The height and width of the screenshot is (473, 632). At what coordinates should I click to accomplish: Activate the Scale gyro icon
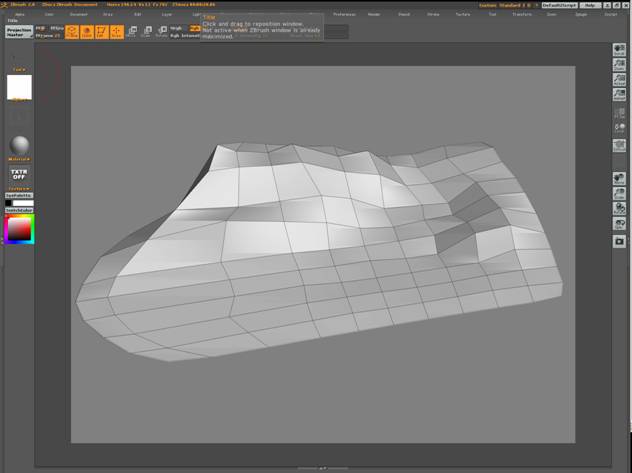pyautogui.click(x=146, y=32)
